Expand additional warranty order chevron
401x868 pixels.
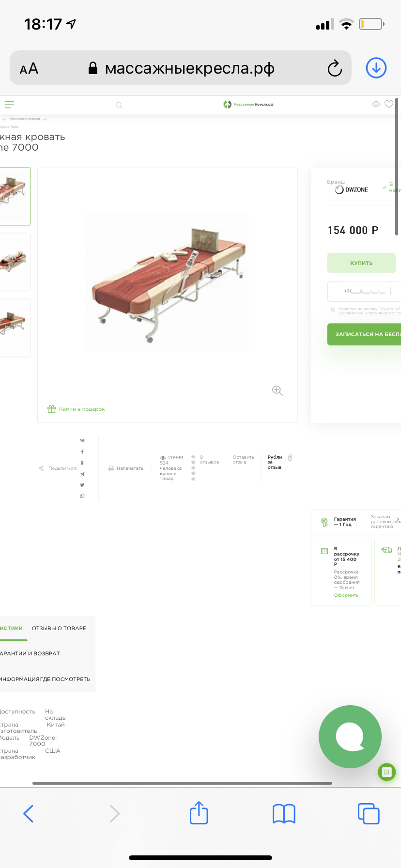click(x=398, y=520)
